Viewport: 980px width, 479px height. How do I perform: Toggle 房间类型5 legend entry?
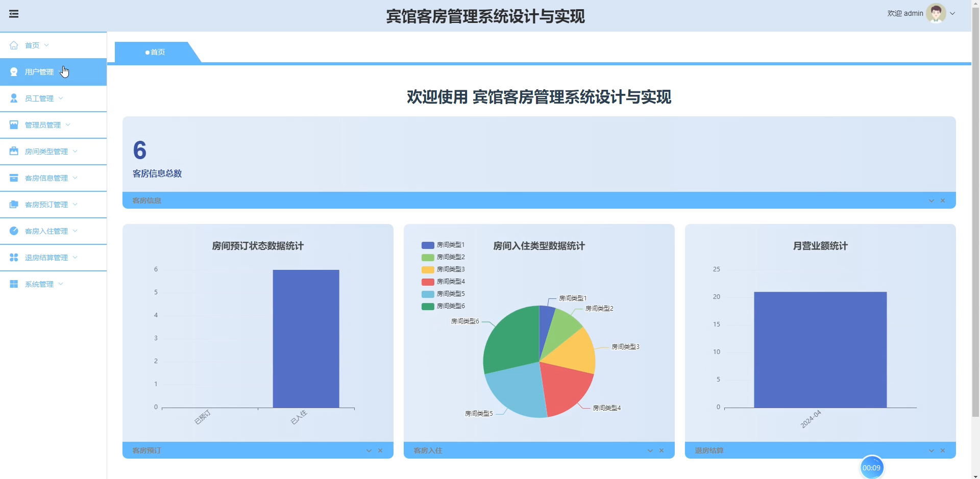click(443, 294)
